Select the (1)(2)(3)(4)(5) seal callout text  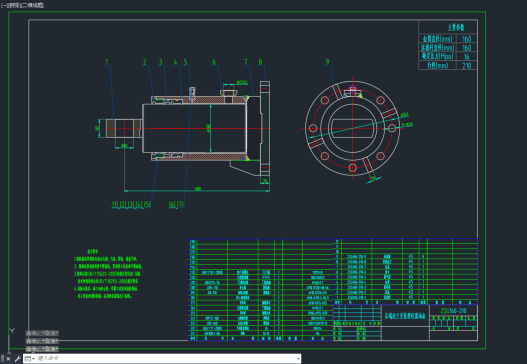[131, 204]
